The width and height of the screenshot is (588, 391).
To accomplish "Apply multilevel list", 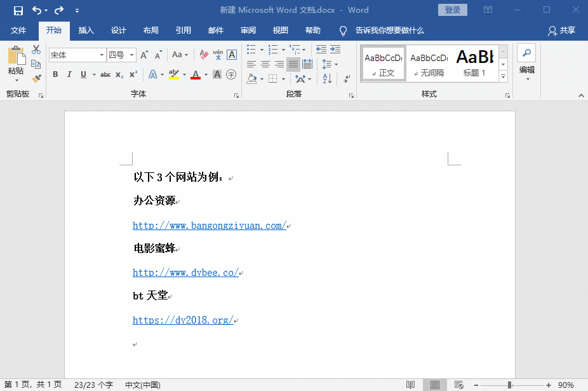I will click(x=295, y=49).
